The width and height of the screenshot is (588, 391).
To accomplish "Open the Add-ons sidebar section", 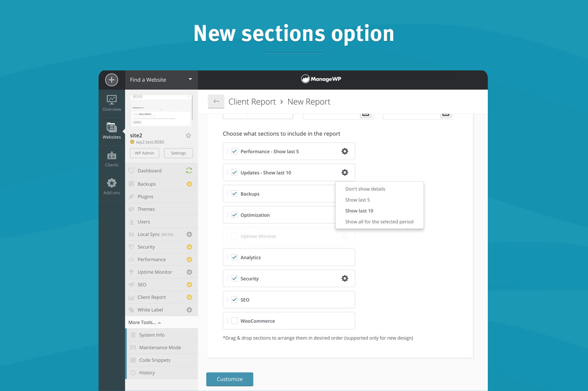I will tap(112, 187).
